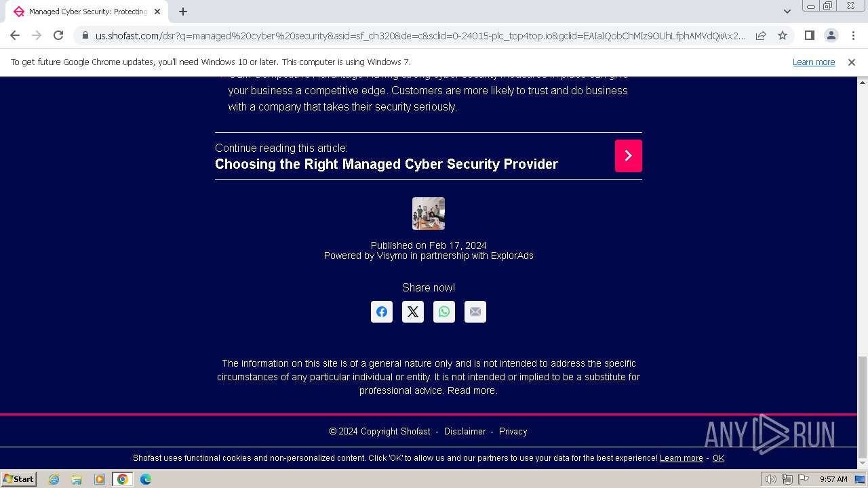Toggle the Chrome side panel
The width and height of the screenshot is (868, 488).
809,35
